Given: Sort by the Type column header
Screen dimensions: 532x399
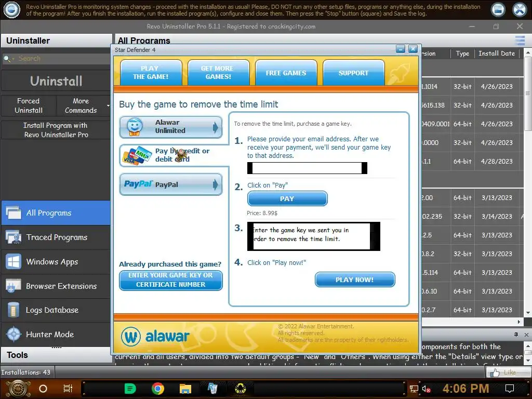Looking at the screenshot, I should 462,54.
